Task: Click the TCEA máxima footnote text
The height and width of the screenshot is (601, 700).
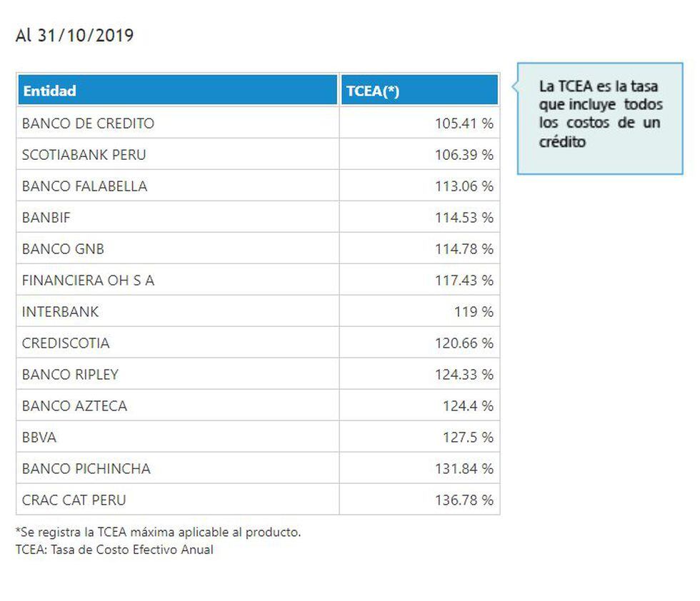Action: [x=158, y=532]
